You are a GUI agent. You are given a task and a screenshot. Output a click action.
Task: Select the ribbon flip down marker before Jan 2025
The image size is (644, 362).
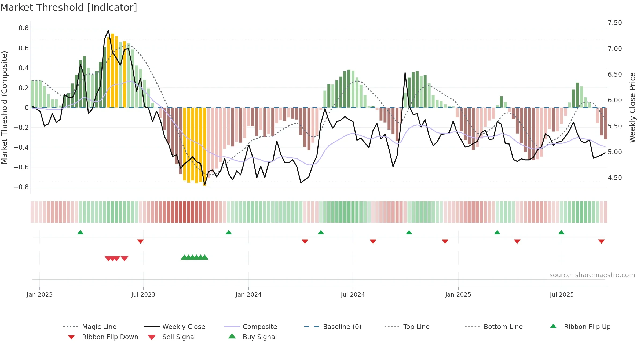tap(445, 242)
